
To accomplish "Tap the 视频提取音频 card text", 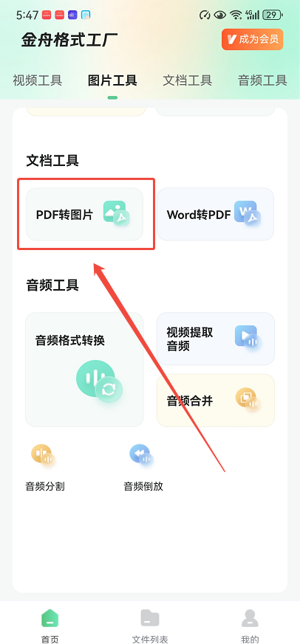I will point(190,339).
